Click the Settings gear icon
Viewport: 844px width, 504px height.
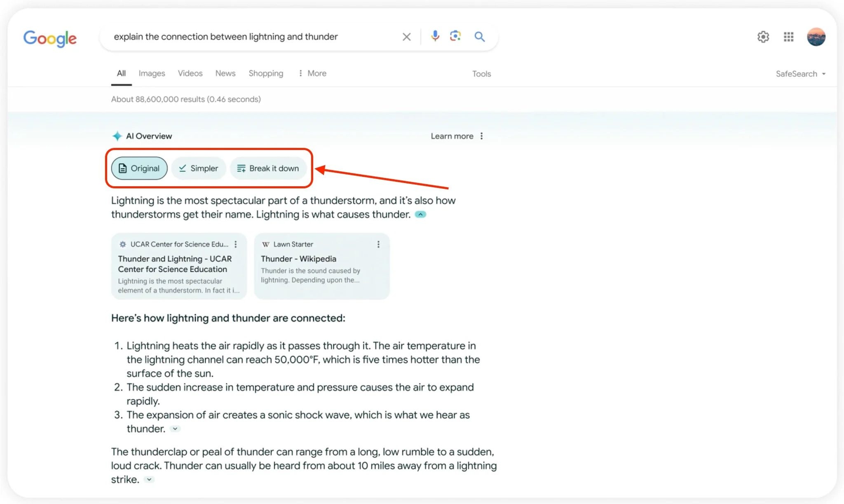[763, 36]
